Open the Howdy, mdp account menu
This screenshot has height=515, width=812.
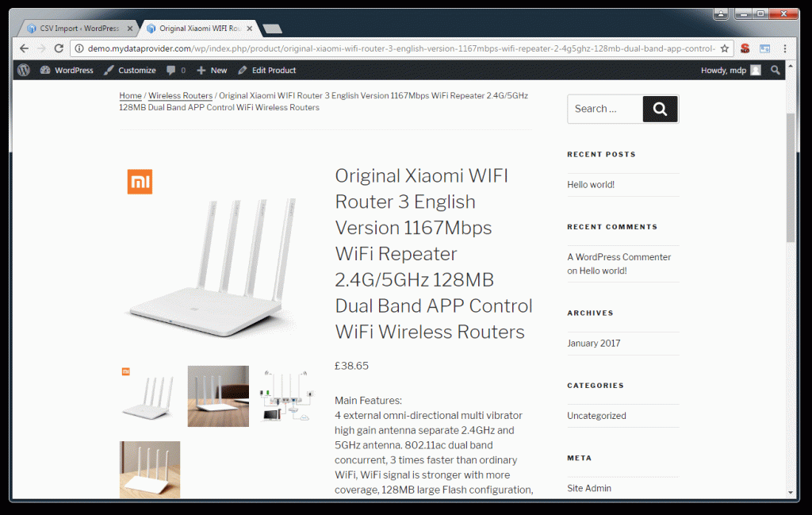730,70
